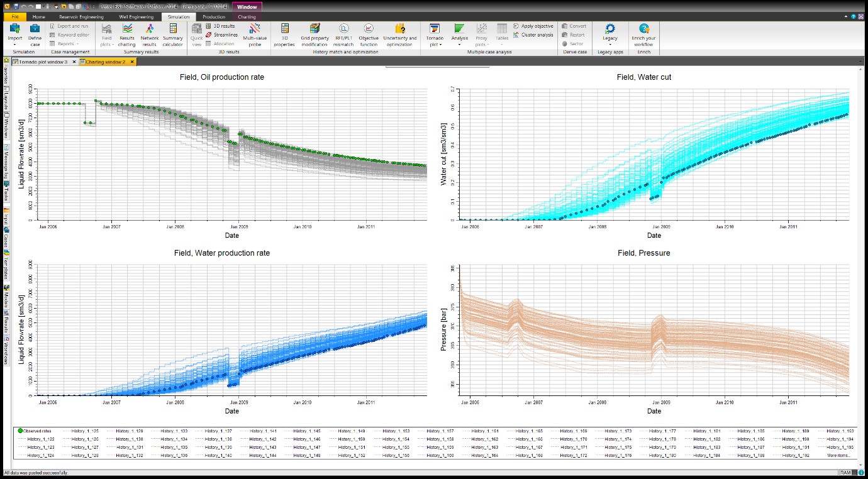Click the Define case icon
Viewport: 868px width, 479px height.
35,33
